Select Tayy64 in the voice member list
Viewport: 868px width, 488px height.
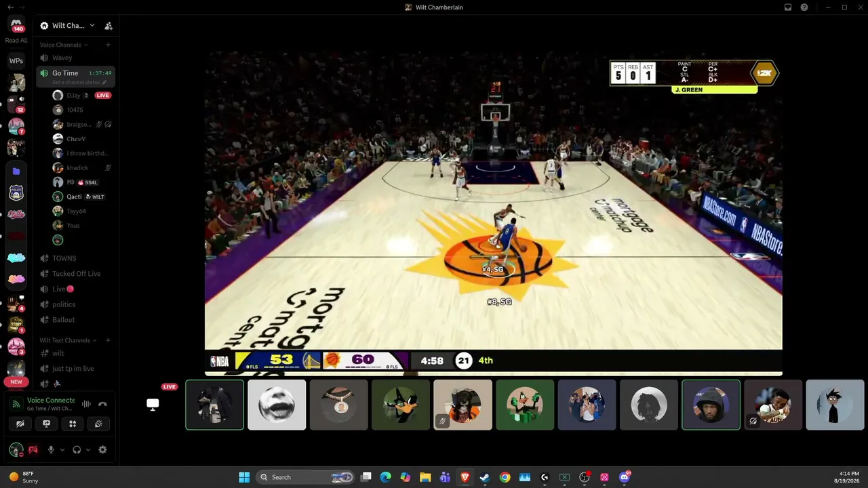(82, 211)
